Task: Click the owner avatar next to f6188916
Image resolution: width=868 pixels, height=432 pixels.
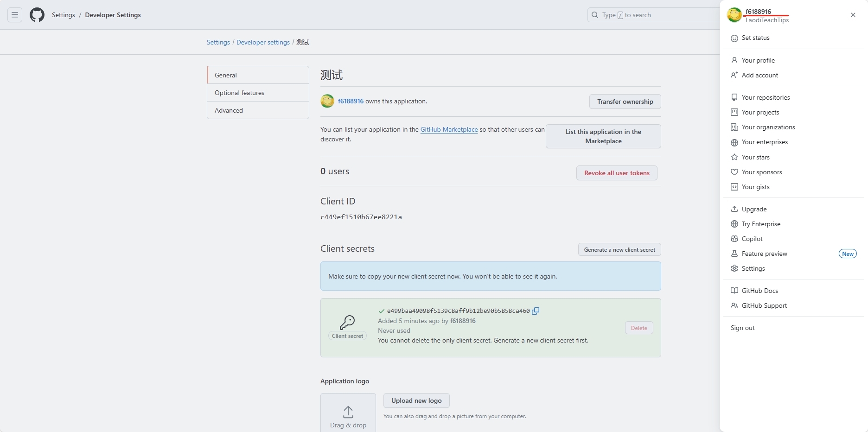Action: (327, 101)
